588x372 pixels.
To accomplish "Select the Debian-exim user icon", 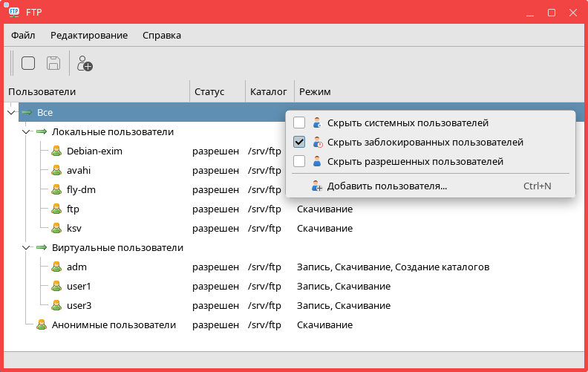I will (56, 151).
